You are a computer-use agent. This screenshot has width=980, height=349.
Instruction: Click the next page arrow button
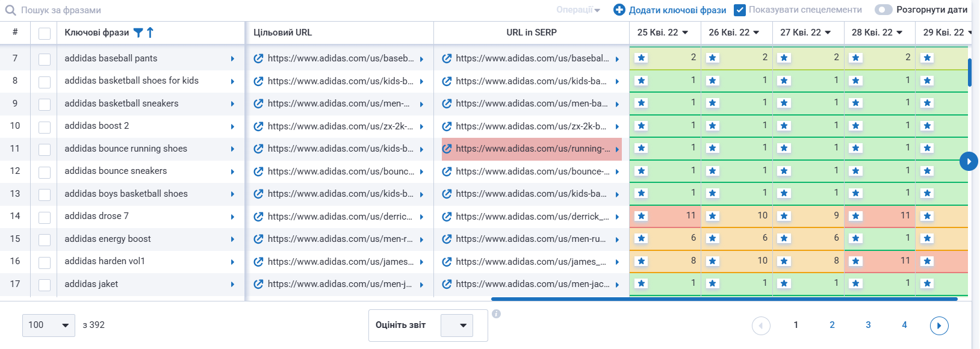[938, 326]
